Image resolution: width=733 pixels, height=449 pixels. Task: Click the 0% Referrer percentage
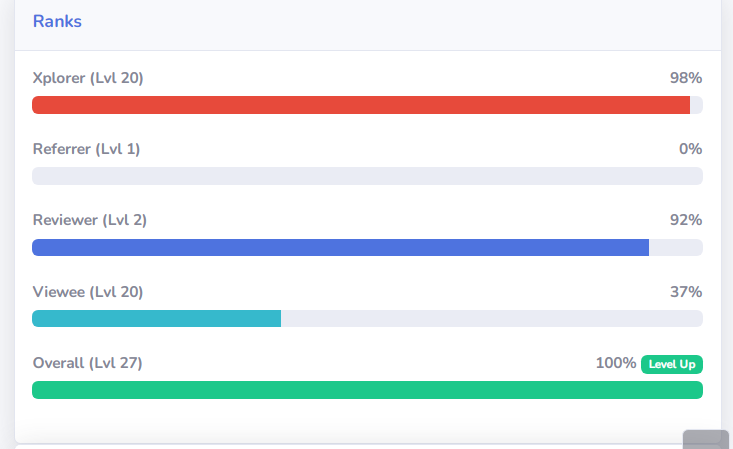[690, 149]
